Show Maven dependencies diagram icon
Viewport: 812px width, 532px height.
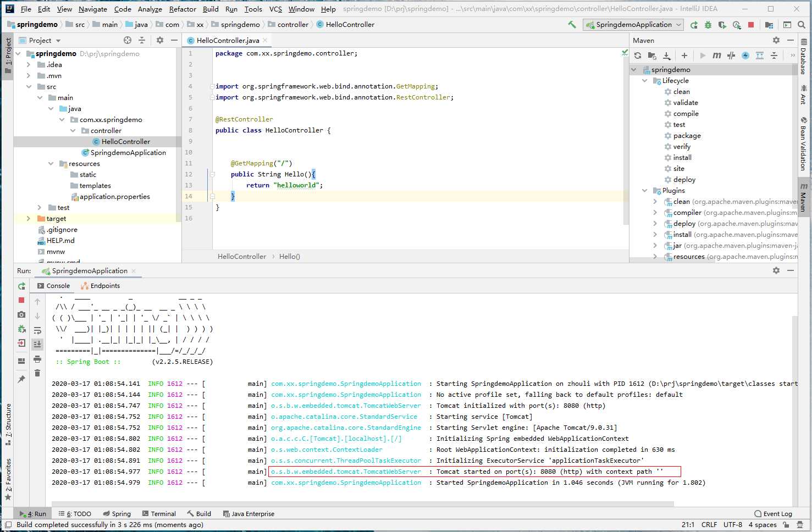[x=760, y=56]
